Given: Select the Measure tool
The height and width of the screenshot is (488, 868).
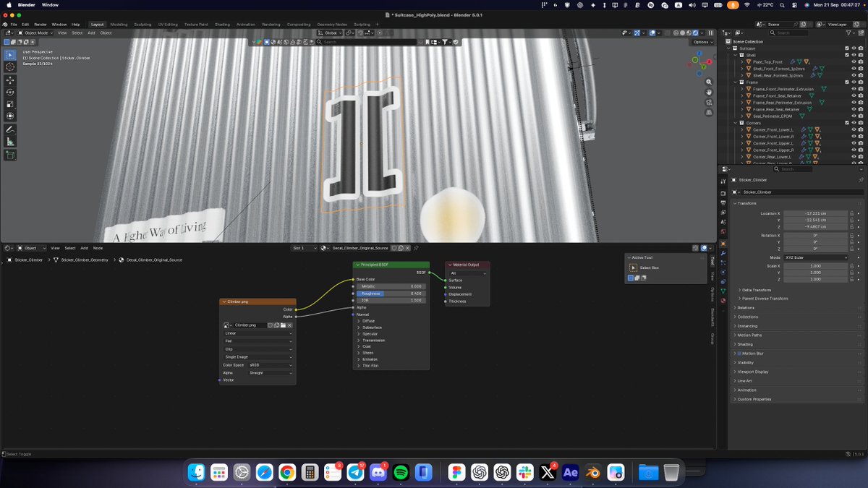Looking at the screenshot, I should [x=10, y=142].
